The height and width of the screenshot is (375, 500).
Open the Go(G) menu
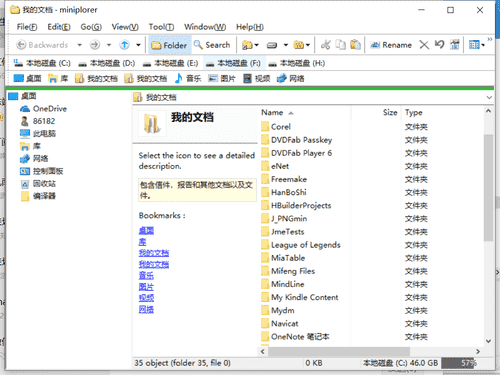91,27
